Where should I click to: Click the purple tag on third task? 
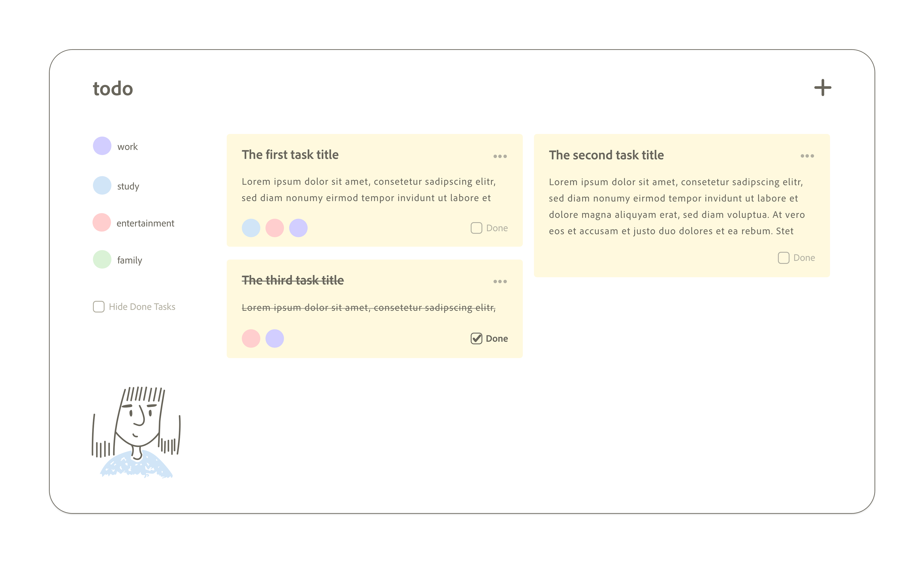tap(275, 338)
